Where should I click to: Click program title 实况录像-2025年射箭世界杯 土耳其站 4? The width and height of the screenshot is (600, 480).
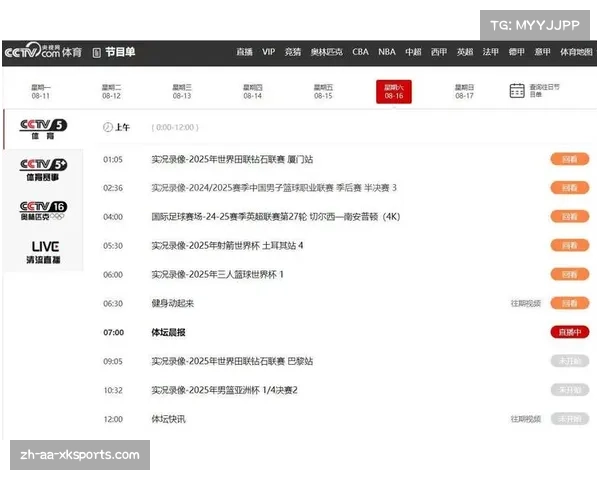[227, 245]
